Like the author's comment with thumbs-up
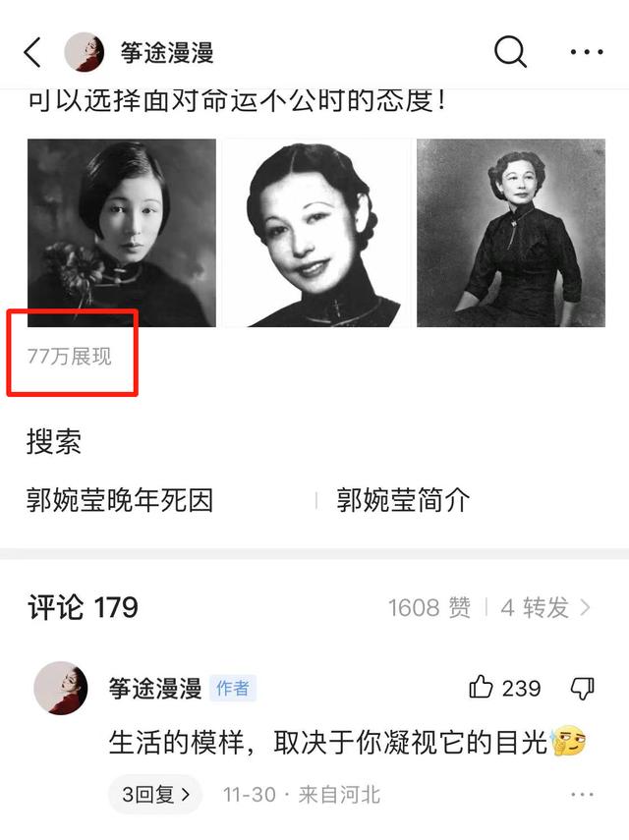The image size is (629, 840). tap(481, 687)
